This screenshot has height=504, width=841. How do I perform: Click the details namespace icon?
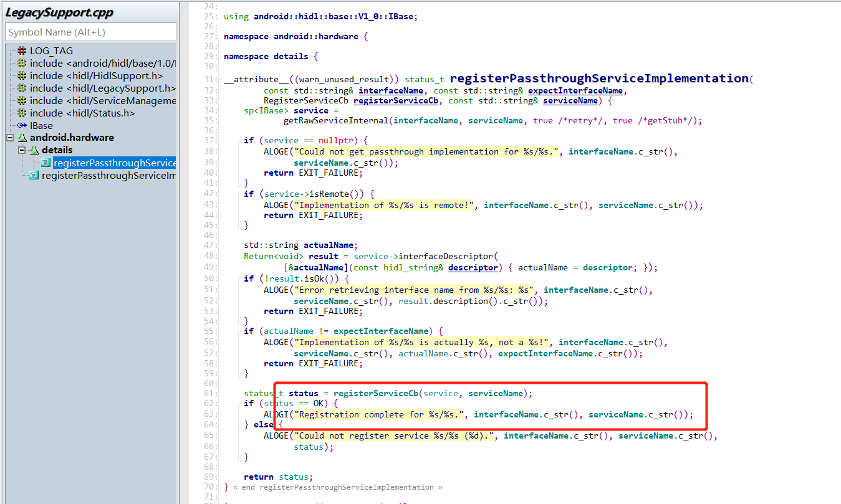[x=34, y=150]
